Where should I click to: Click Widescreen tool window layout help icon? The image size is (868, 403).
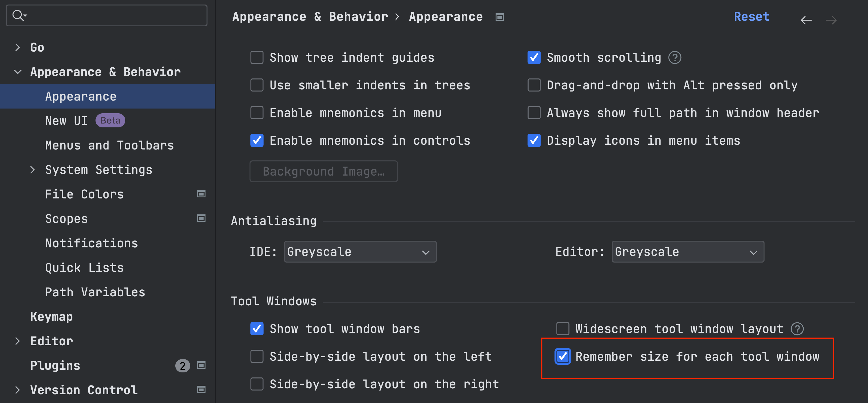pos(797,329)
